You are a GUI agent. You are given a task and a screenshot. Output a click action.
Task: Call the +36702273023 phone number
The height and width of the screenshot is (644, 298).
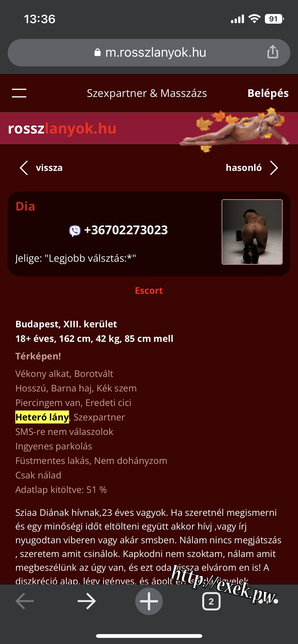[x=126, y=230]
